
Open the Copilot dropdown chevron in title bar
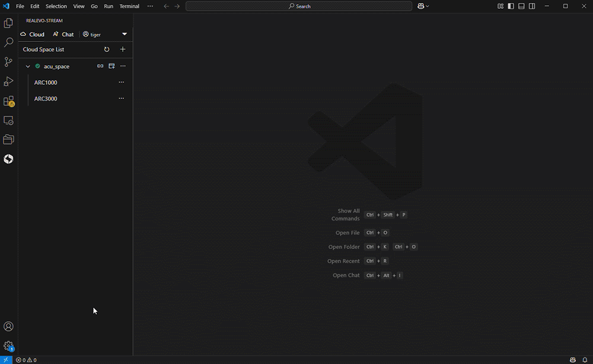(428, 6)
